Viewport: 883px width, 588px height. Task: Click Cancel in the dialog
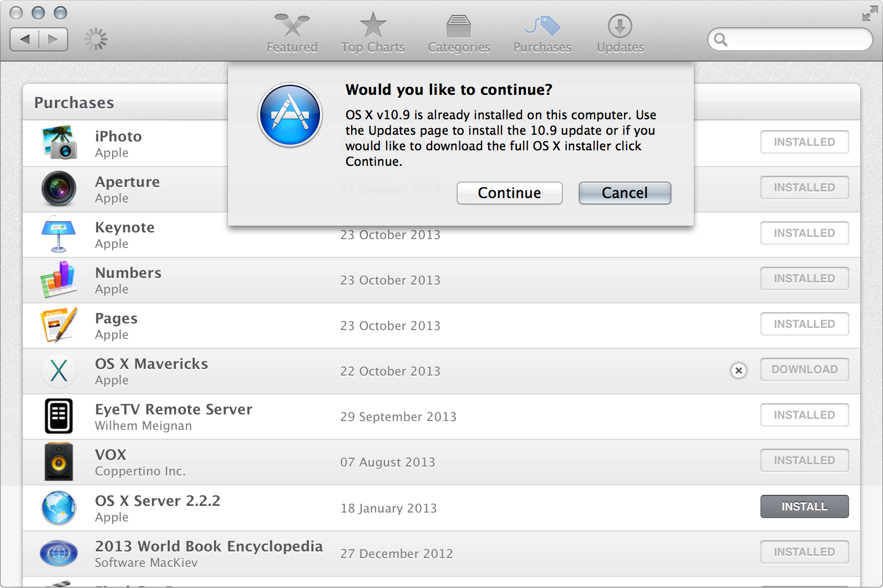[625, 193]
